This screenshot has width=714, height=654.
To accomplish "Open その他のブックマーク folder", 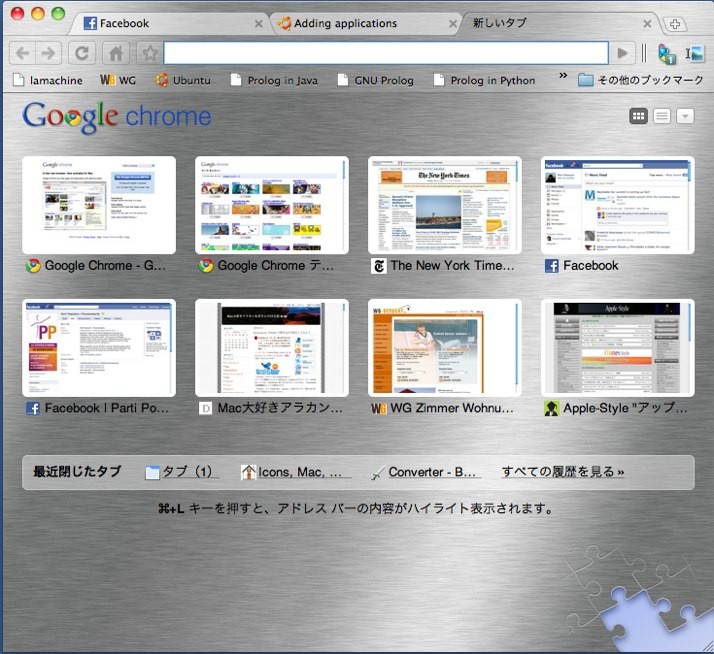I will click(641, 80).
